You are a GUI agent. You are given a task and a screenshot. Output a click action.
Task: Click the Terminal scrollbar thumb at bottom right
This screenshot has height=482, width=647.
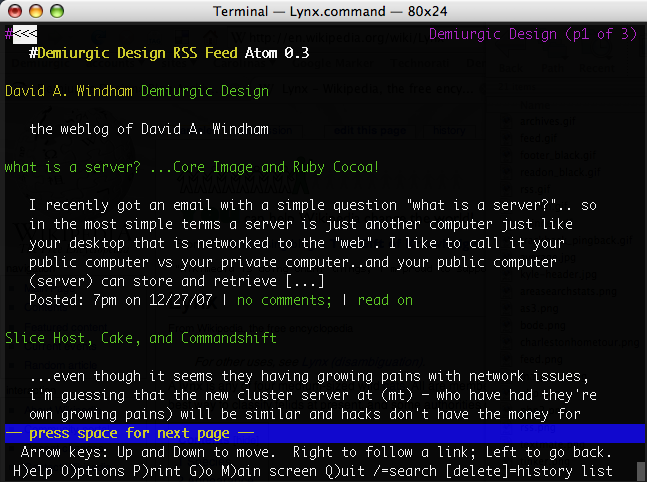click(x=641, y=471)
